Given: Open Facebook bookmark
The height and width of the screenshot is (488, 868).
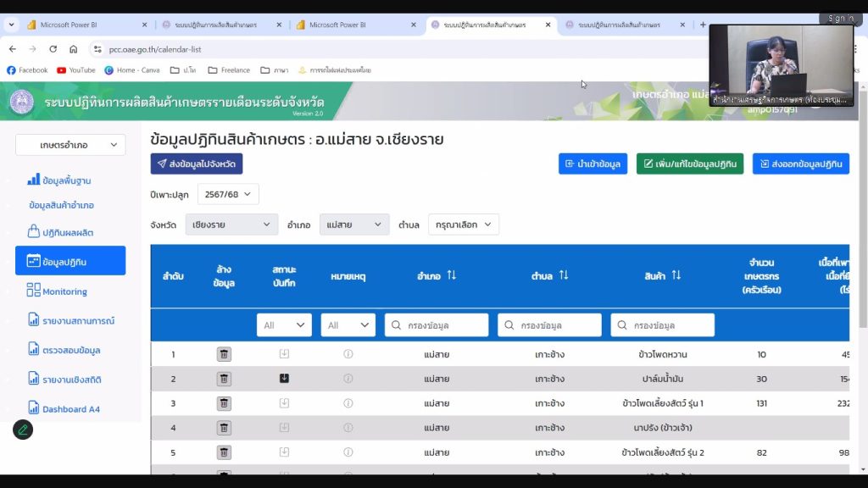Looking at the screenshot, I should pos(27,70).
